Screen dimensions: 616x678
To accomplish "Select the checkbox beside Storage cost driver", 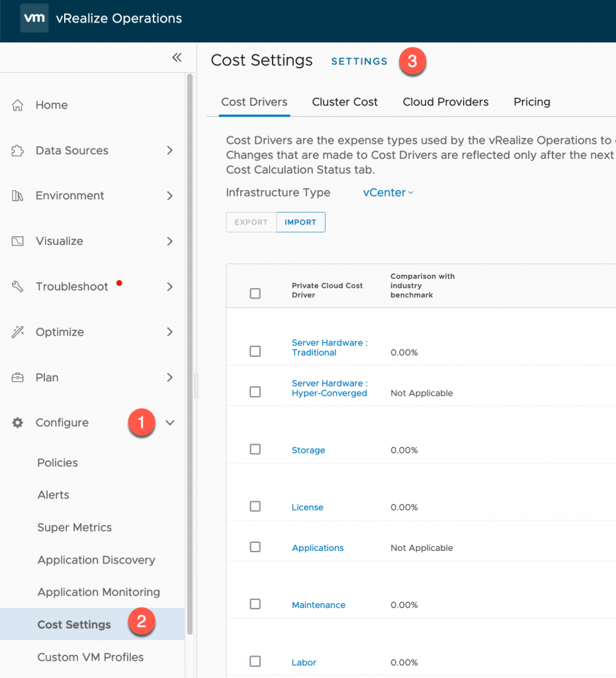I will coord(255,449).
